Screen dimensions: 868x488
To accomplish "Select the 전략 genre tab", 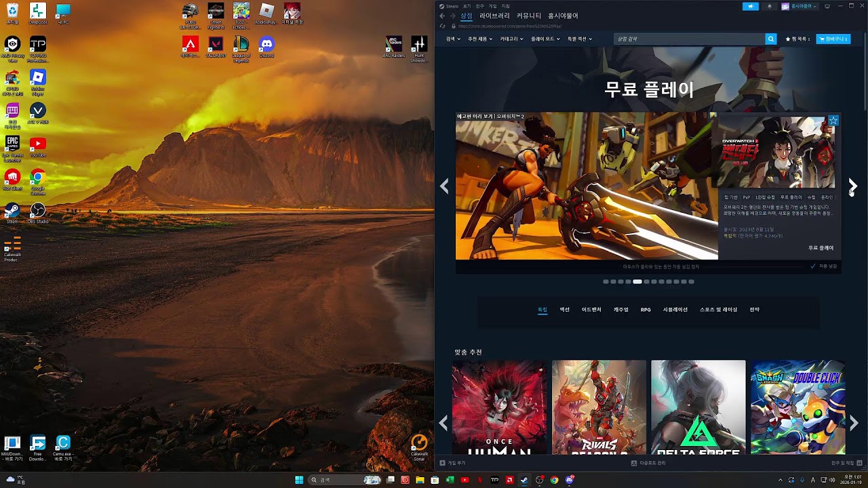I will click(x=755, y=310).
